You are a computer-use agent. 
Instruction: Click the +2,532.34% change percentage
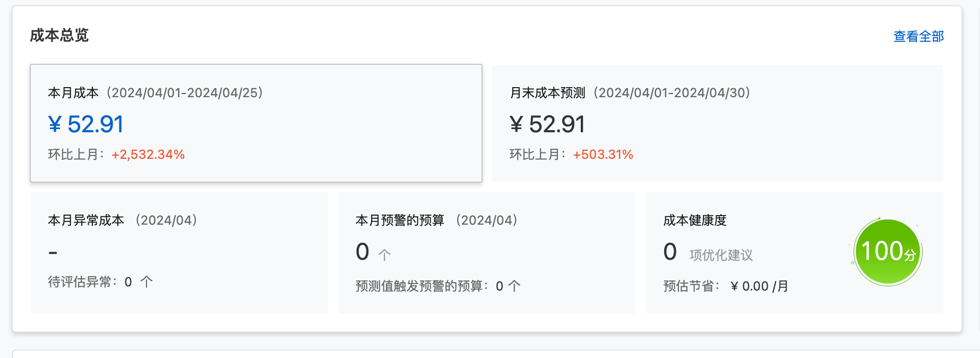[x=147, y=155]
